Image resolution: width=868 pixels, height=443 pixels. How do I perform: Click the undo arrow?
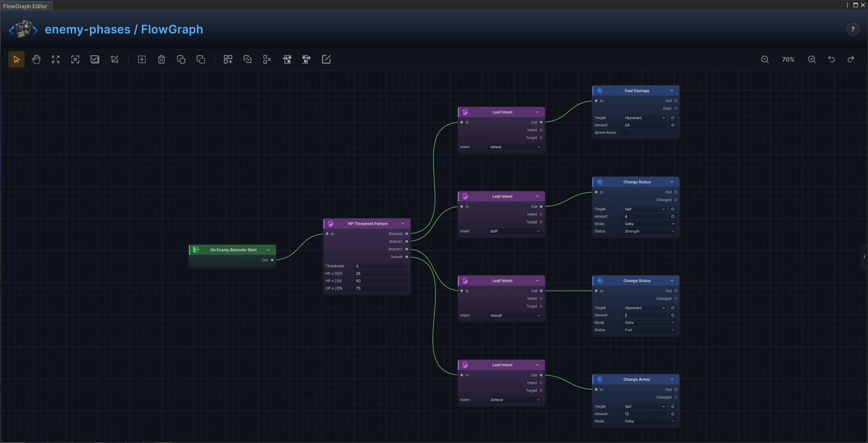coord(831,59)
